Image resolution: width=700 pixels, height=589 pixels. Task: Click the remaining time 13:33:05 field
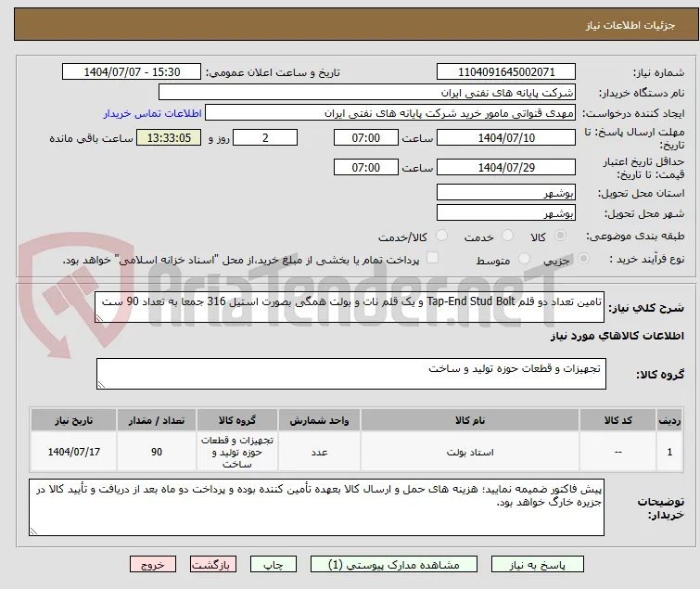point(169,137)
